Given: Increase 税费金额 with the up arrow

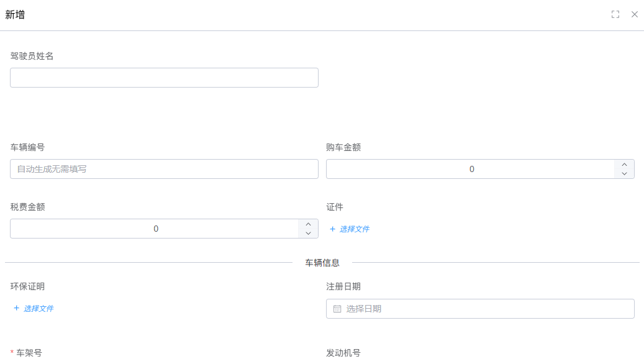Looking at the screenshot, I should click(x=308, y=224).
